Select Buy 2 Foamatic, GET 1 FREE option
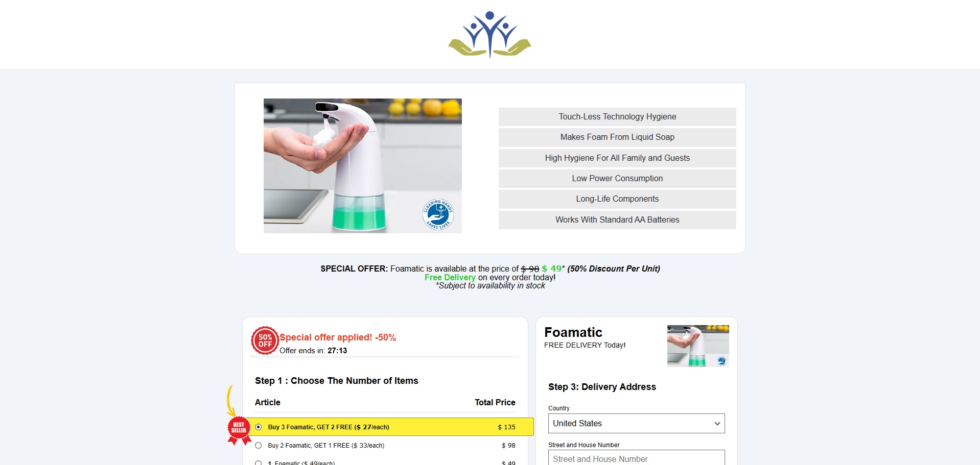Screen dimensions: 980x465 pos(259,446)
